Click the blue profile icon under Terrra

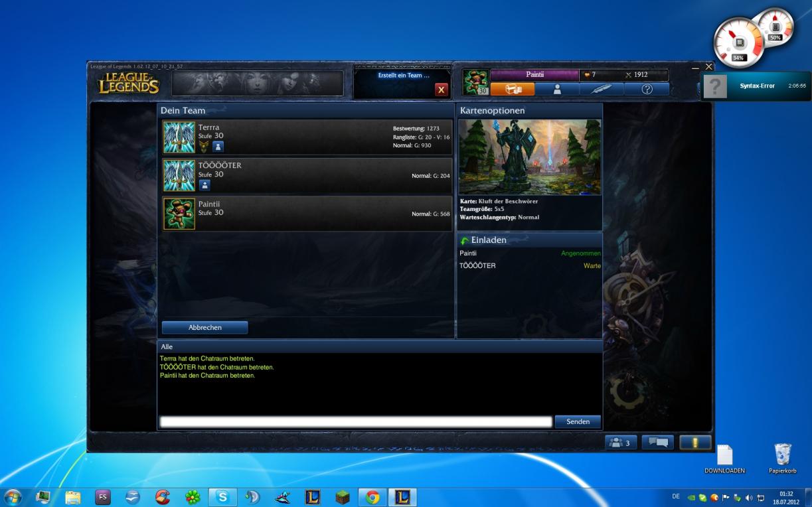218,147
